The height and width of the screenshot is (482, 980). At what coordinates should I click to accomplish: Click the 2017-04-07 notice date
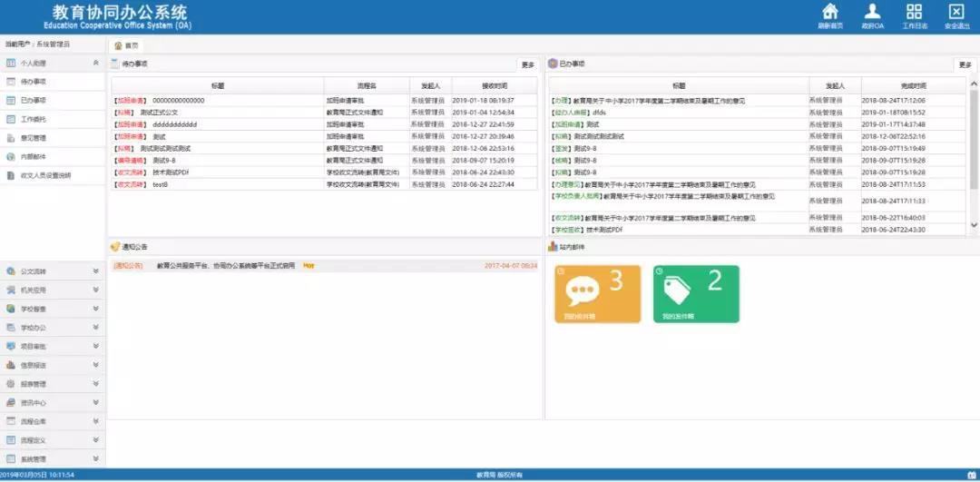pyautogui.click(x=511, y=266)
